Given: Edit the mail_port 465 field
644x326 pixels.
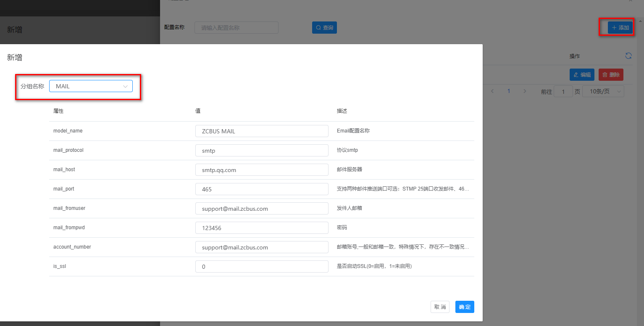Looking at the screenshot, I should (x=261, y=189).
